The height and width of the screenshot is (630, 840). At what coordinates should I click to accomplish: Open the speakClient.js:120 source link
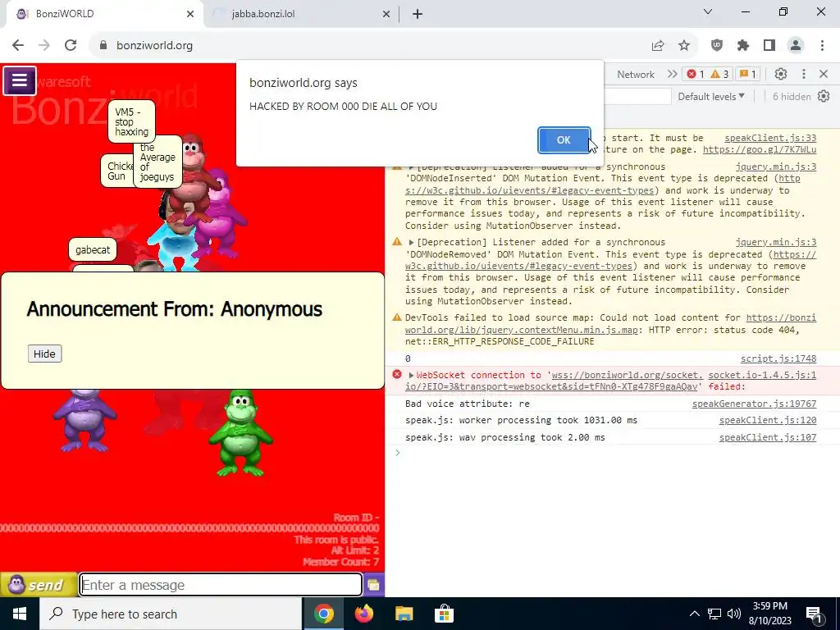pyautogui.click(x=768, y=420)
